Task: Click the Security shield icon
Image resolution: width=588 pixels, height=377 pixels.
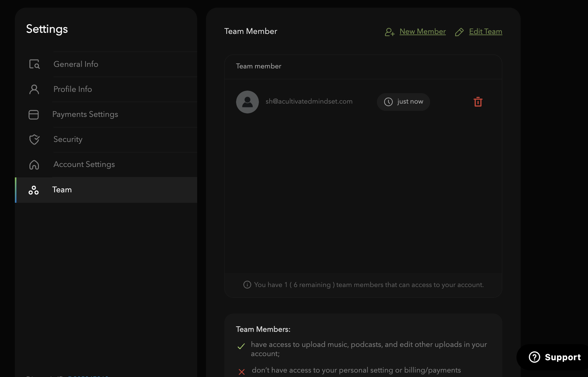Action: pos(34,139)
